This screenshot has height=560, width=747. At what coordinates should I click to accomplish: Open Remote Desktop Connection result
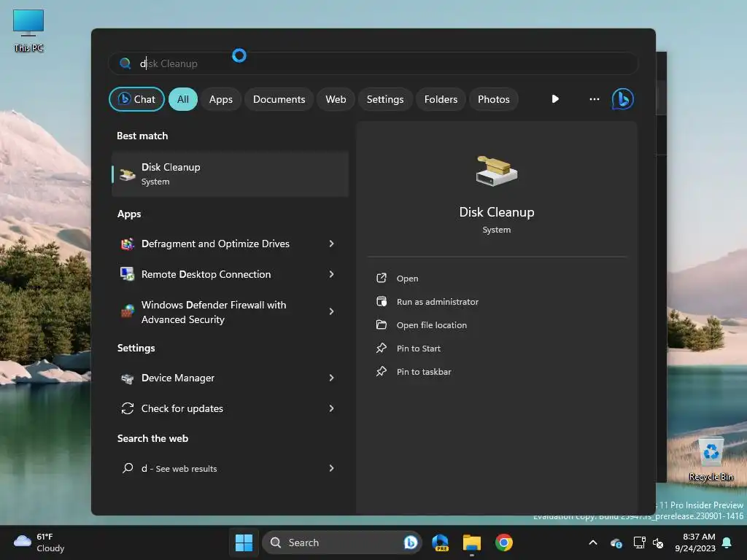pyautogui.click(x=230, y=274)
